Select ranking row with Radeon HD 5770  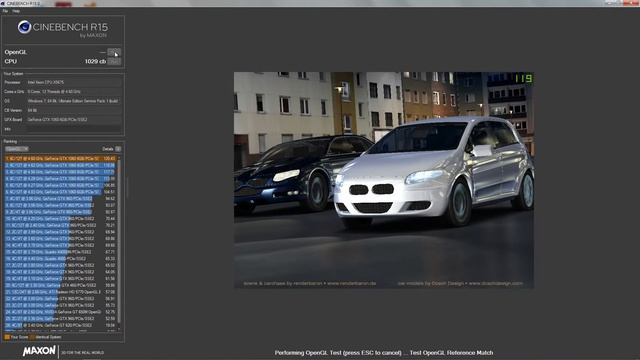(x=61, y=292)
